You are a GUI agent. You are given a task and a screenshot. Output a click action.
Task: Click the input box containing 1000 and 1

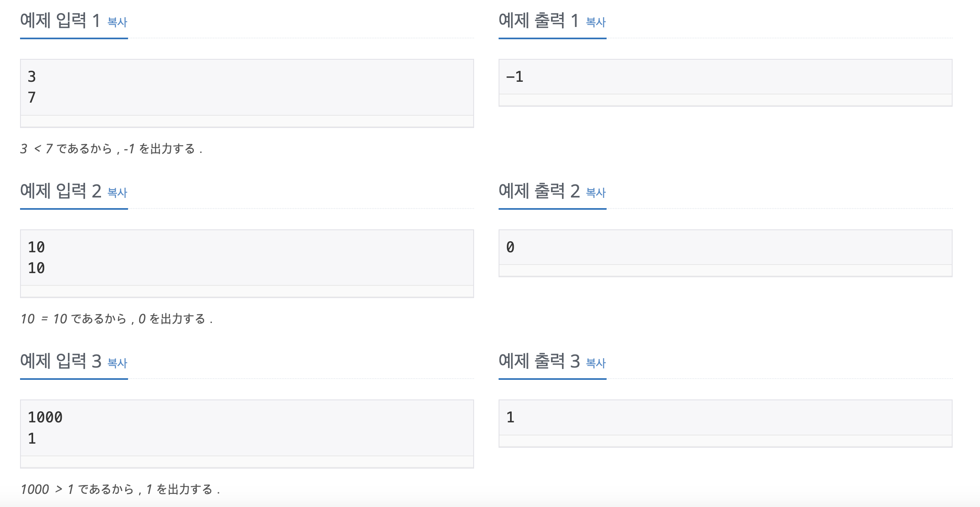coord(247,428)
